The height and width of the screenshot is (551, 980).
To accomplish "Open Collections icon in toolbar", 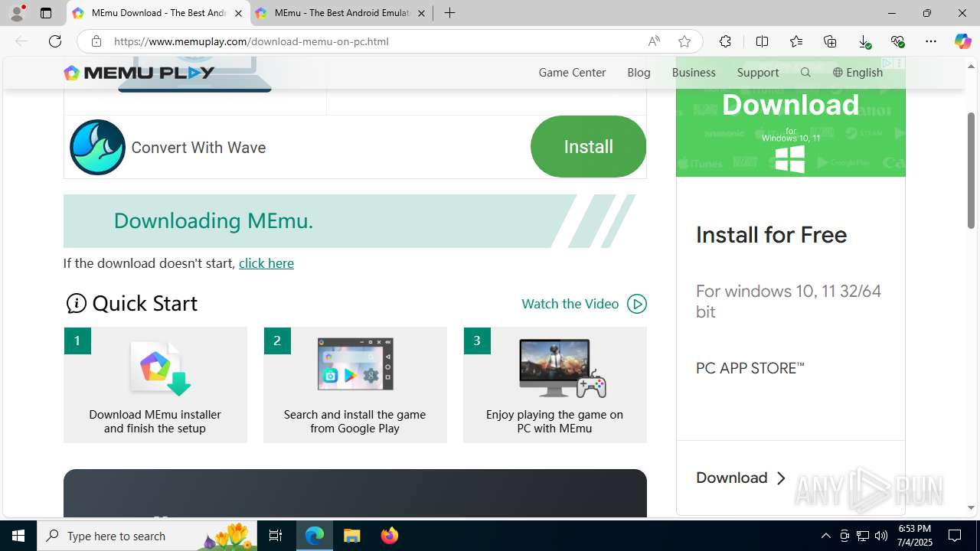I will click(x=830, y=41).
